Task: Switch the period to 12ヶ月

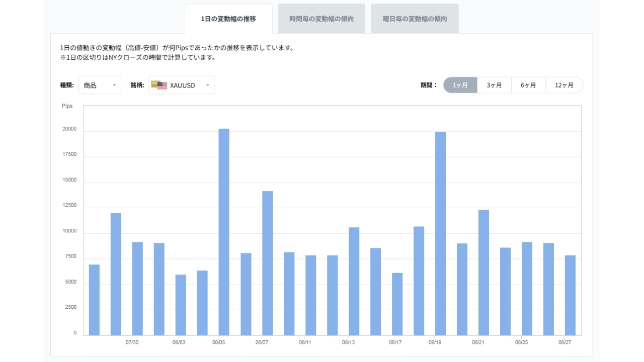Action: (564, 85)
